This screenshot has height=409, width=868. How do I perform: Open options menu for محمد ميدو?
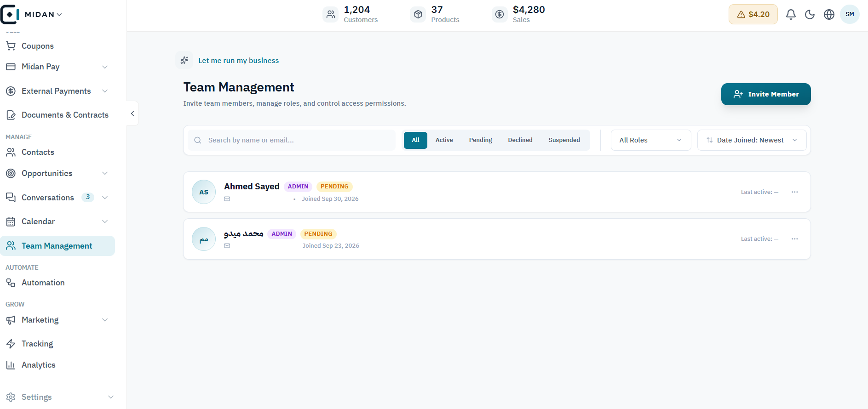pyautogui.click(x=794, y=239)
